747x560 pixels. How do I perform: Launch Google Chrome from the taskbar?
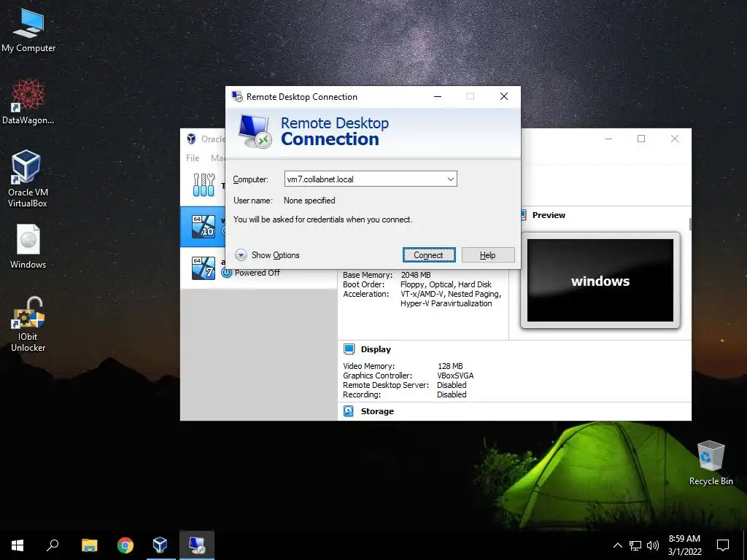(125, 545)
